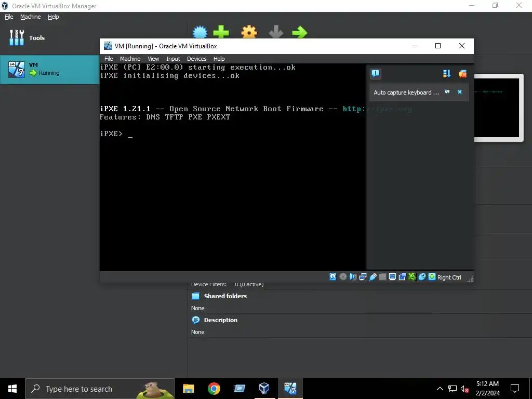Open the Machine menu in the VM window
Image resolution: width=532 pixels, height=399 pixels.
coord(130,59)
